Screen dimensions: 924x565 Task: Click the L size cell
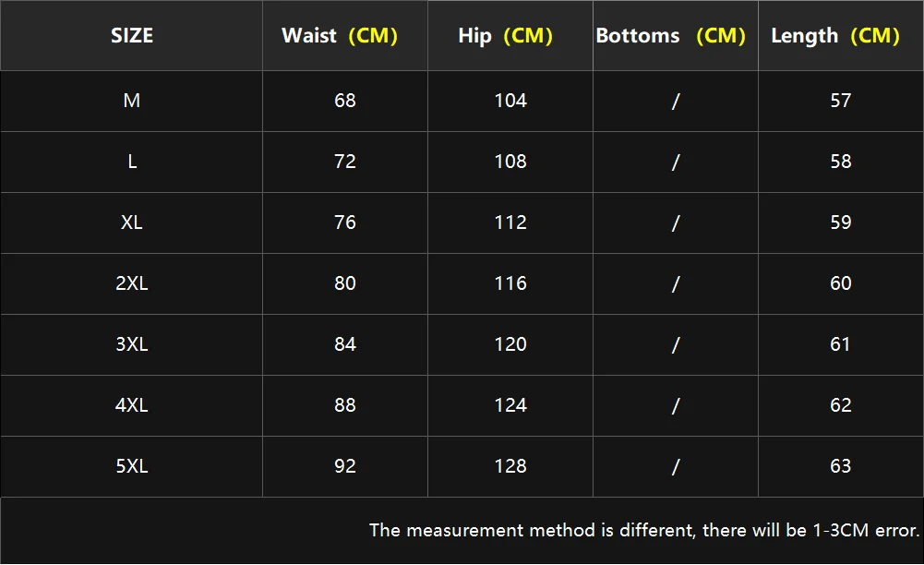click(x=132, y=162)
